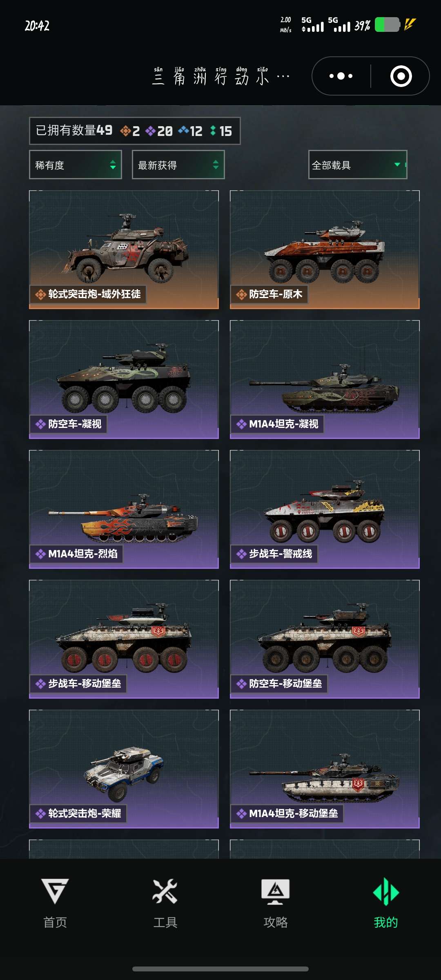View the 步战车-警戒线 skin card
441x980 pixels.
[x=325, y=509]
